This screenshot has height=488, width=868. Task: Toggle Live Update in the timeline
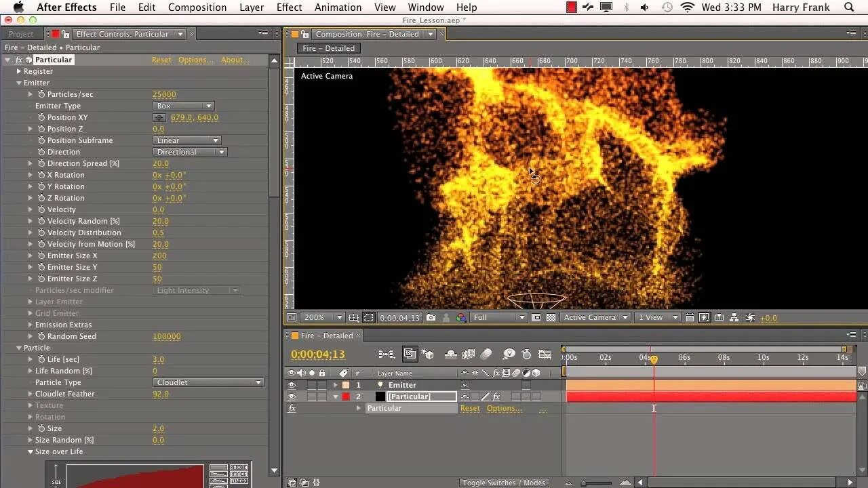click(x=410, y=354)
